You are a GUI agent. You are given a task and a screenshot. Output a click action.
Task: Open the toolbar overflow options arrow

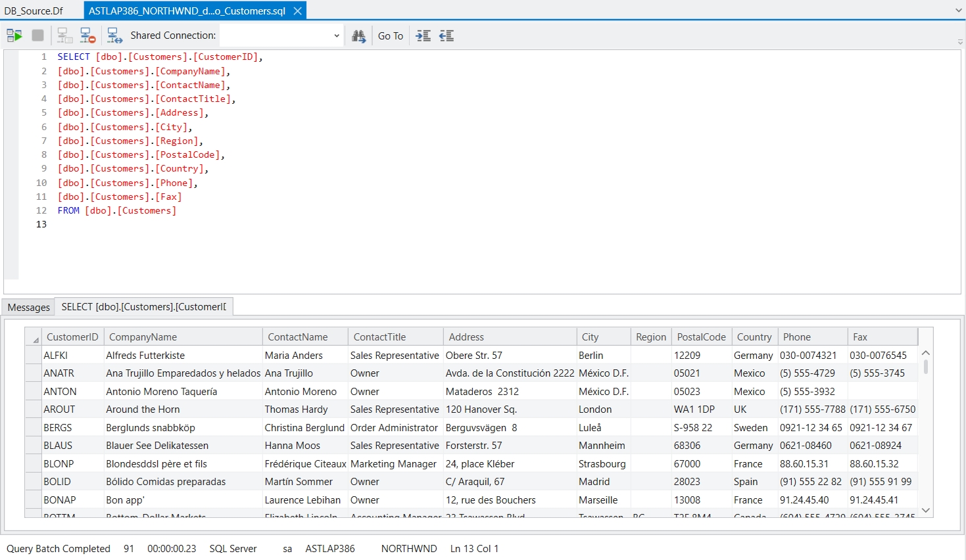[960, 42]
